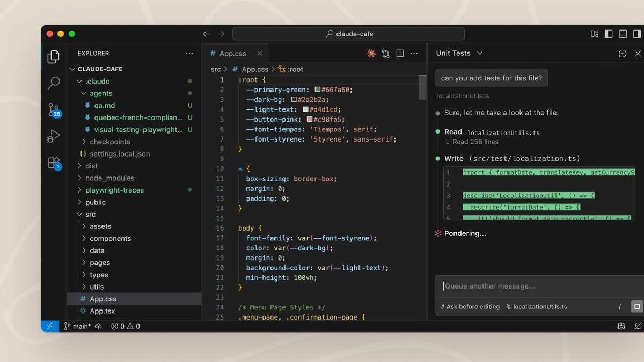Viewport: 644px width, 362px height.
Task: Toggle the secondary side bar visibility
Action: point(636,34)
